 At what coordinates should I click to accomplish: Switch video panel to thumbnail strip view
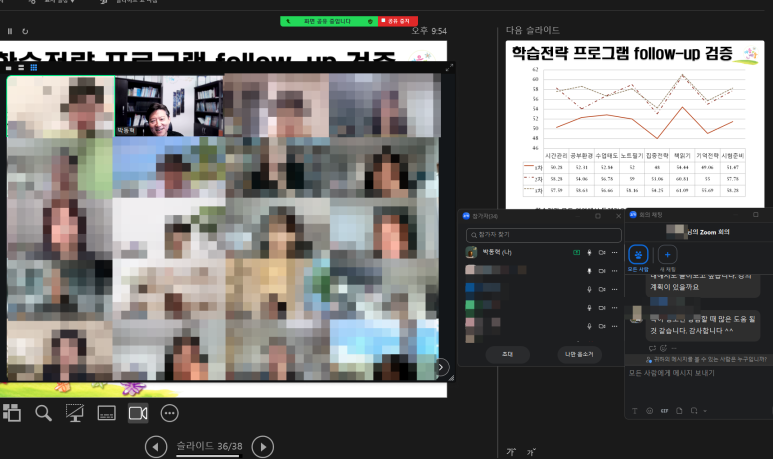21,68
